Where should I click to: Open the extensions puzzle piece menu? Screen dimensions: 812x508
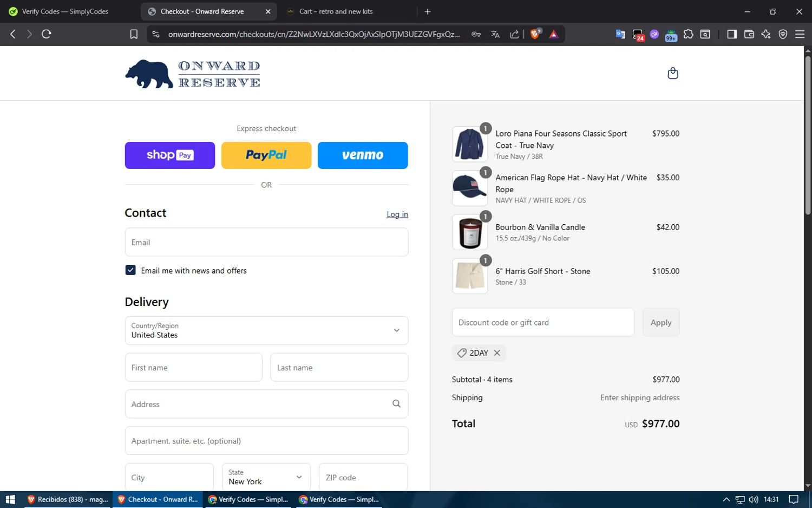pos(689,34)
